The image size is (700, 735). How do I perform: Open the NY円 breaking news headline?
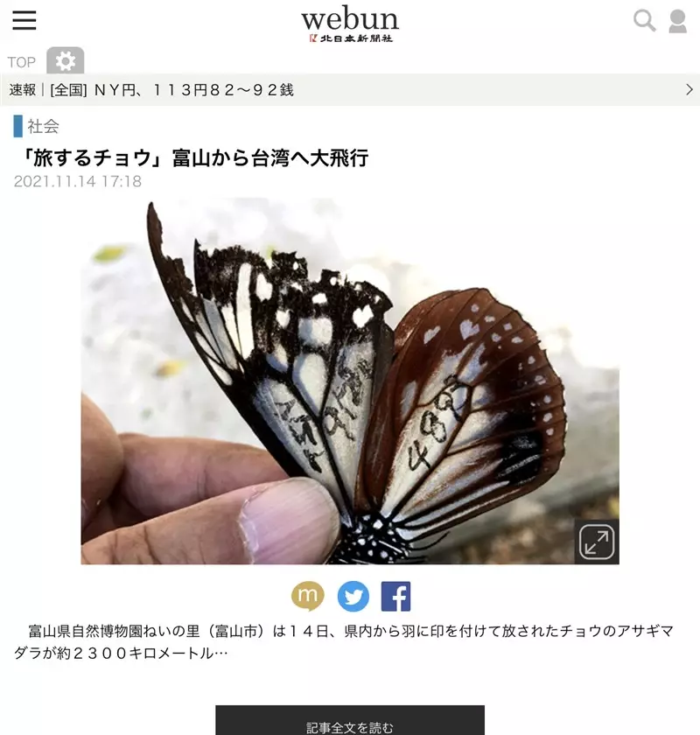(171, 89)
